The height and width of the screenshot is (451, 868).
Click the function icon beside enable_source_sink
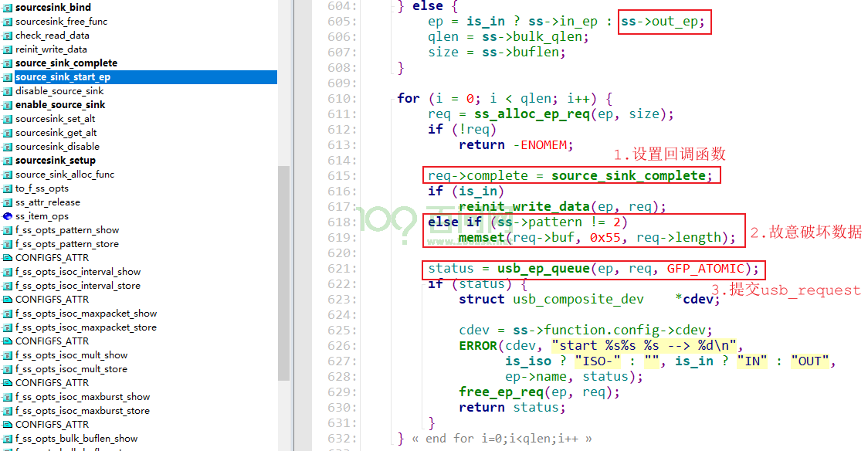pos(7,105)
